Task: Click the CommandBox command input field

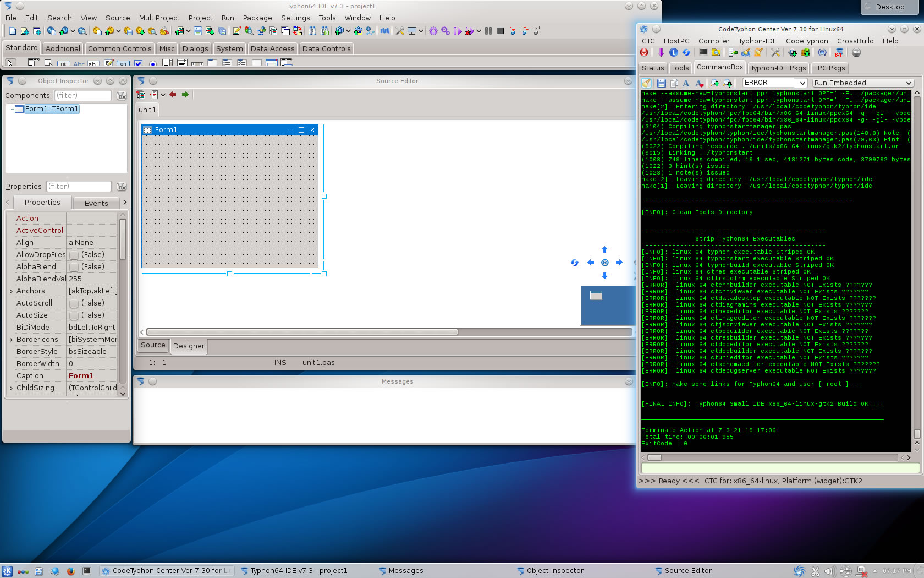Action: point(780,468)
